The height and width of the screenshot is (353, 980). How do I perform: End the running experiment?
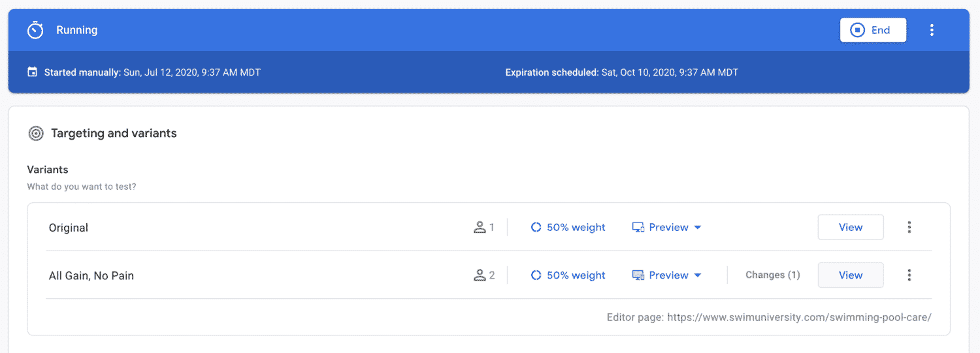tap(873, 30)
